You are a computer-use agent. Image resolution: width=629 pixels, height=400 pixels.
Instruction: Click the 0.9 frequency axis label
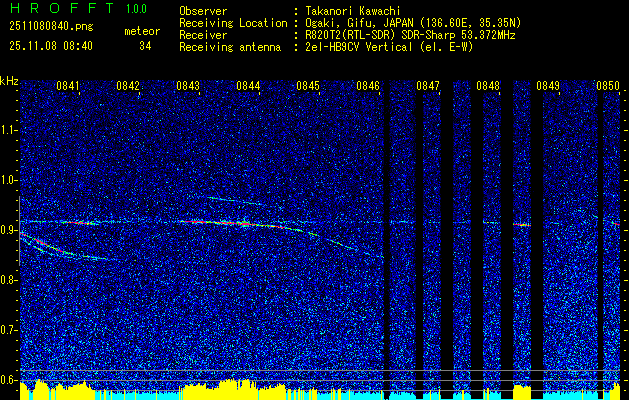[x=8, y=230]
